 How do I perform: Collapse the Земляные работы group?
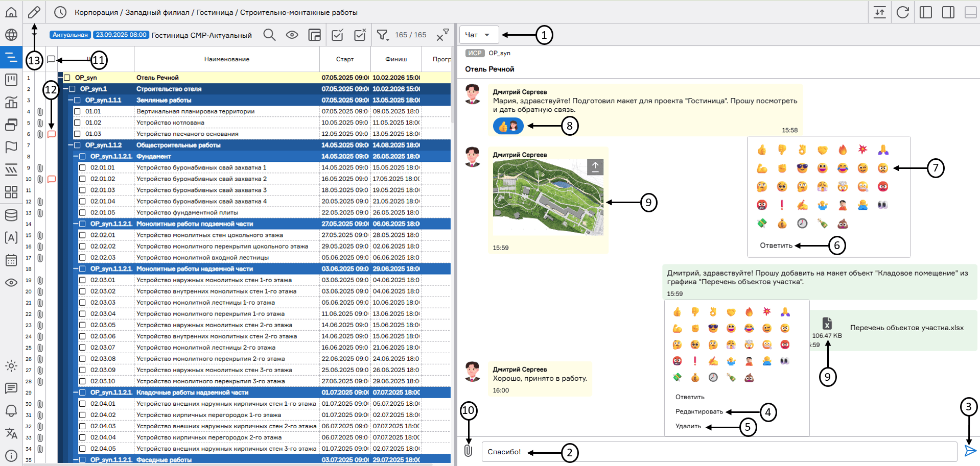point(71,100)
